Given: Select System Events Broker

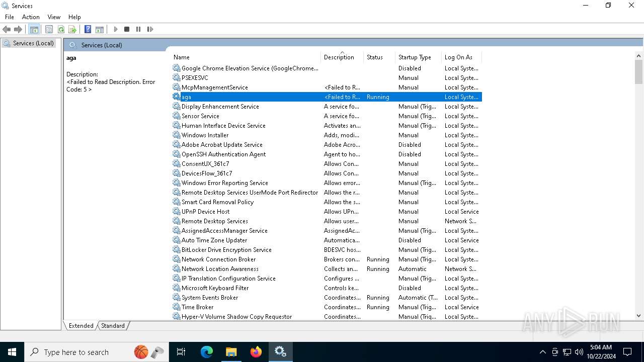Looking at the screenshot, I should click(327, 298).
